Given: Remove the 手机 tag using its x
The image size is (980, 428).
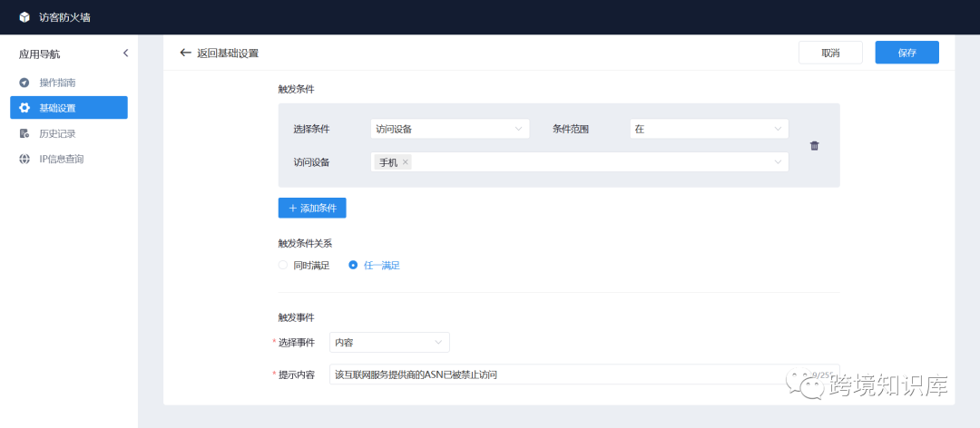Looking at the screenshot, I should coord(406,162).
